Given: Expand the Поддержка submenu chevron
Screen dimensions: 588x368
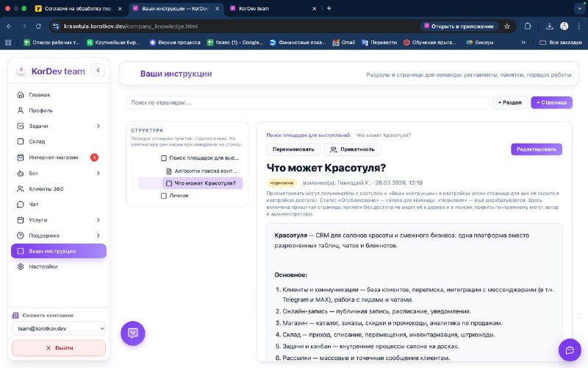Looking at the screenshot, I should click(x=98, y=236).
